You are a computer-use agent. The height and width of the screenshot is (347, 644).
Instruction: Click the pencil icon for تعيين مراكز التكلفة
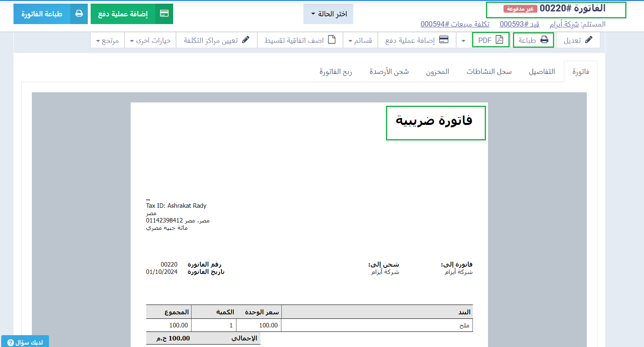point(245,40)
